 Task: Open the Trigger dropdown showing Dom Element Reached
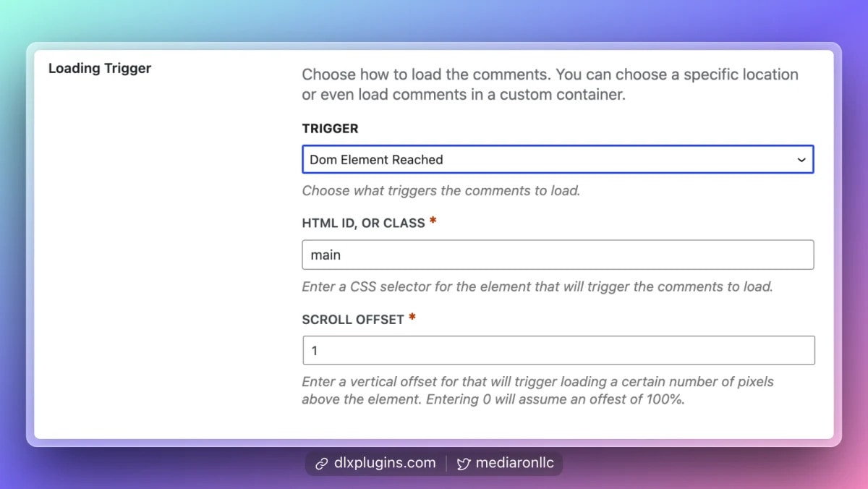pos(557,159)
